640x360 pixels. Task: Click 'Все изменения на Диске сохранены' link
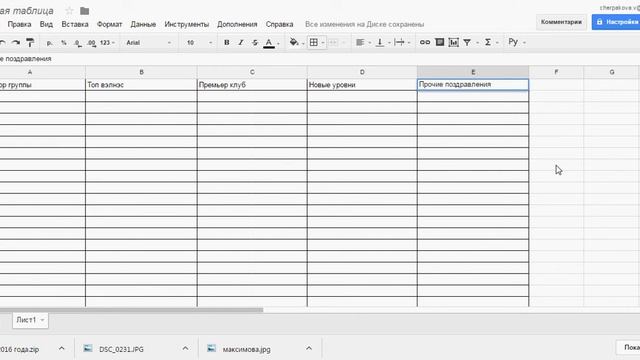tap(364, 24)
